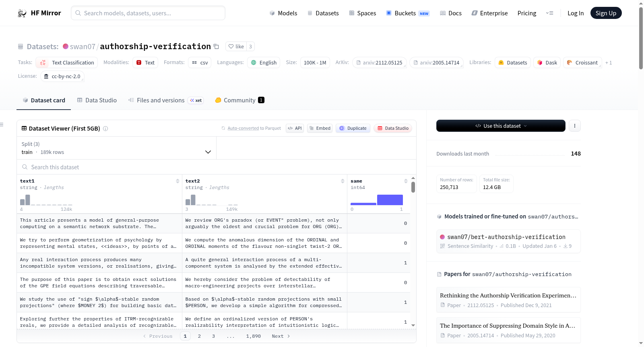Select the English language tag

264,62
